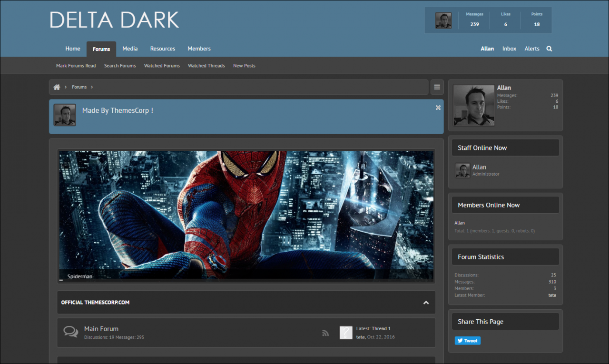Open the Home tab
The image size is (609, 364).
[73, 49]
